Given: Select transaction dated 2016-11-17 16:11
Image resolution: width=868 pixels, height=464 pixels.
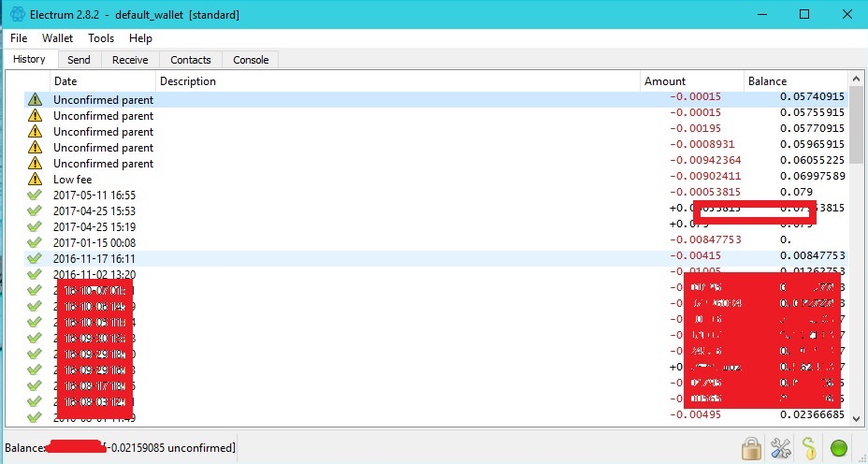Looking at the screenshot, I should point(436,258).
